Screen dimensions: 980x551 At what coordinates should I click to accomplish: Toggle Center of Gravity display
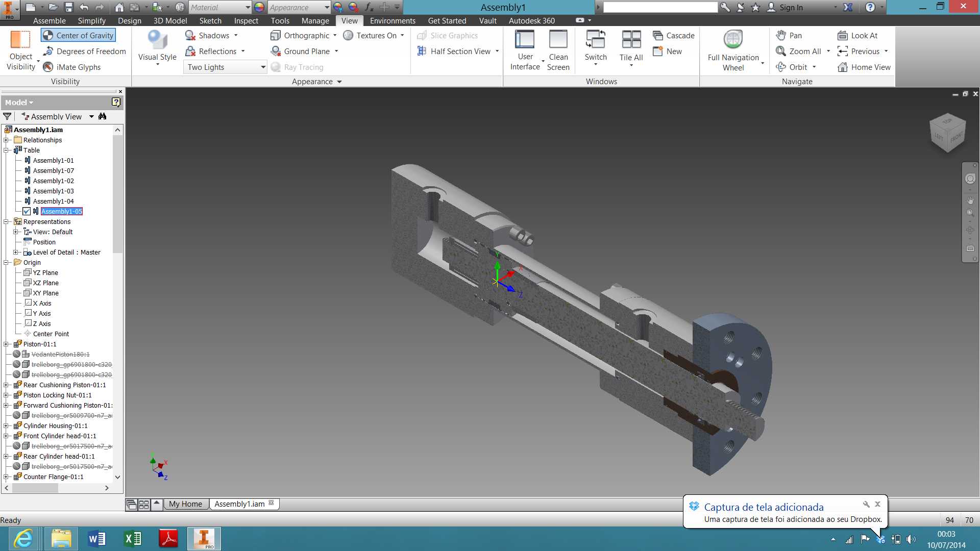pyautogui.click(x=78, y=35)
